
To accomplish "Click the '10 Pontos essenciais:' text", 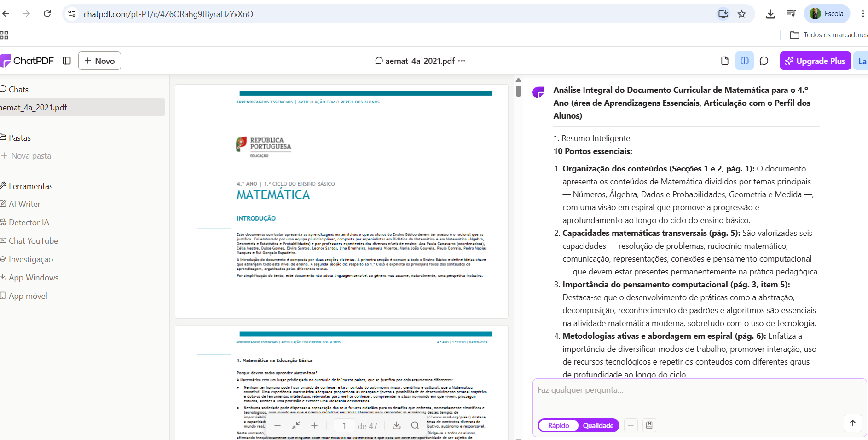I will 593,151.
